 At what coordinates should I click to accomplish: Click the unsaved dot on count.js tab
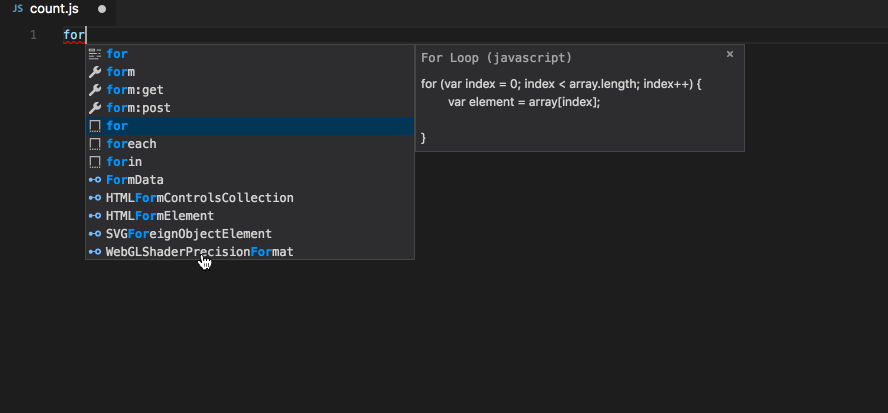[x=102, y=9]
